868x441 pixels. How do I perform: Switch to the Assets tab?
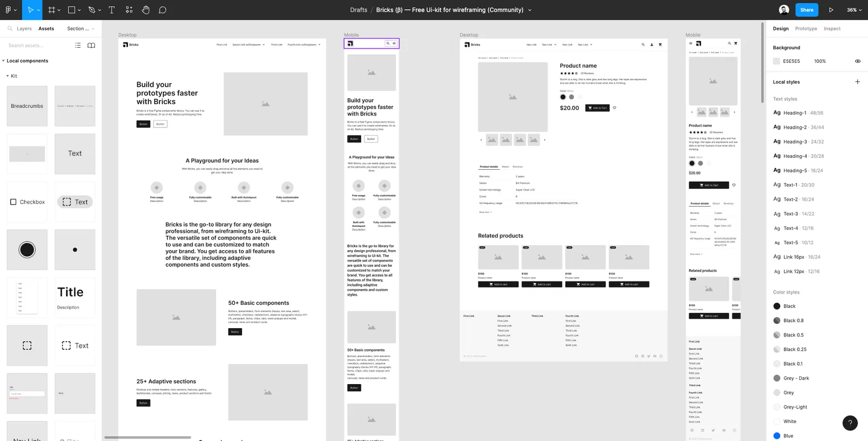[46, 29]
